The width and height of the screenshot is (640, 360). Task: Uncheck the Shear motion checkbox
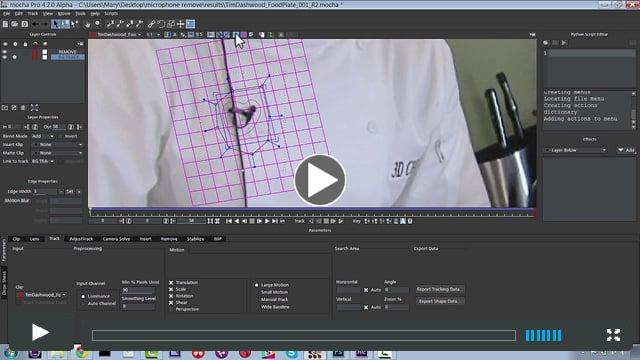point(171,302)
